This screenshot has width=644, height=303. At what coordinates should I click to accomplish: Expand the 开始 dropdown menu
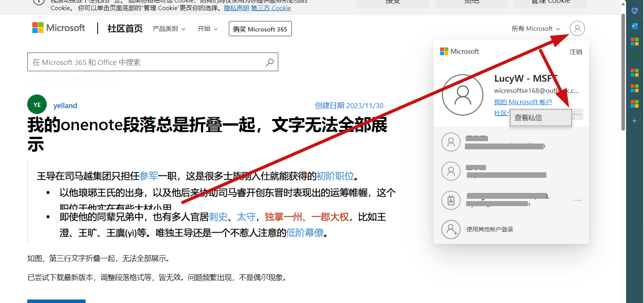click(208, 29)
